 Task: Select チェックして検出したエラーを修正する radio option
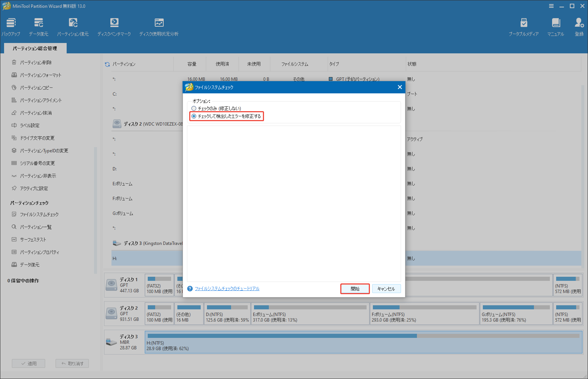(226, 116)
